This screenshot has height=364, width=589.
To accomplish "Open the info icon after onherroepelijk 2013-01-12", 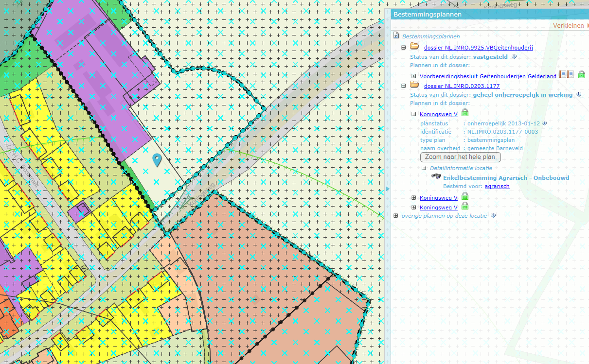I will coord(544,123).
